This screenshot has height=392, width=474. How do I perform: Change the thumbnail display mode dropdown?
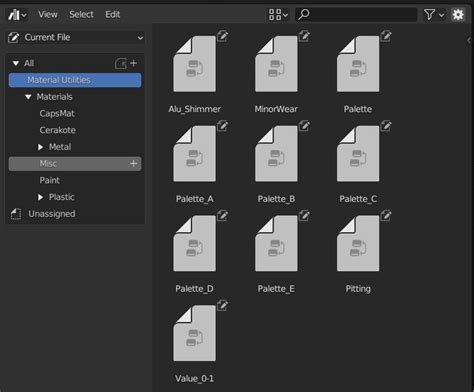[x=278, y=15]
